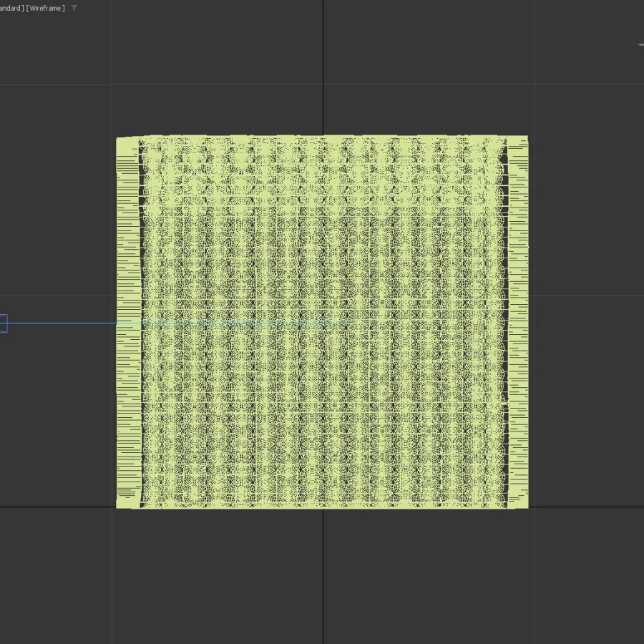Click the right fringe strip of the rug
The image size is (644, 644).
tap(517, 322)
